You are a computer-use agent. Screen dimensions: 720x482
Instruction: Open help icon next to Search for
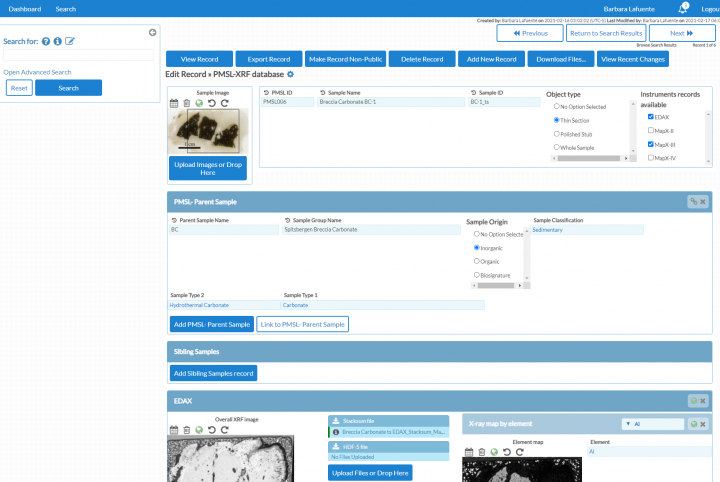pos(46,41)
